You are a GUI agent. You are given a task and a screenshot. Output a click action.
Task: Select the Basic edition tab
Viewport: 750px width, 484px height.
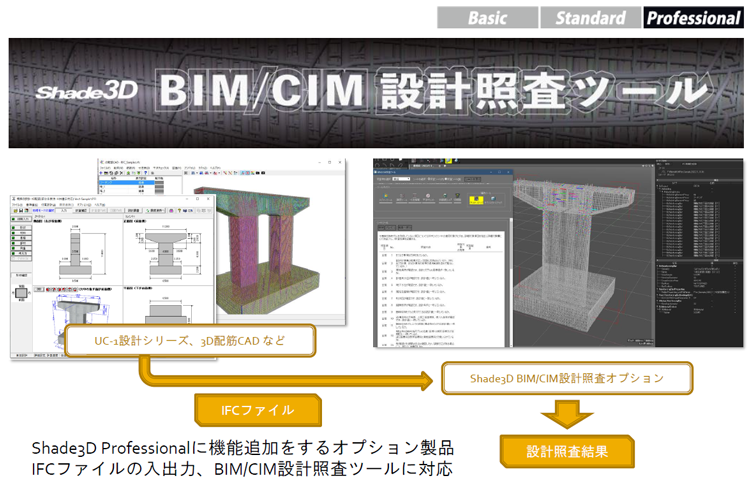(x=487, y=18)
